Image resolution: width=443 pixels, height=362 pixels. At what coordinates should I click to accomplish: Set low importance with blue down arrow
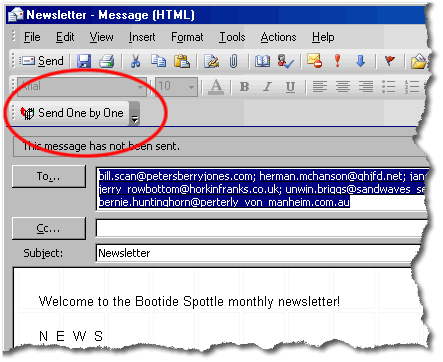[x=360, y=61]
